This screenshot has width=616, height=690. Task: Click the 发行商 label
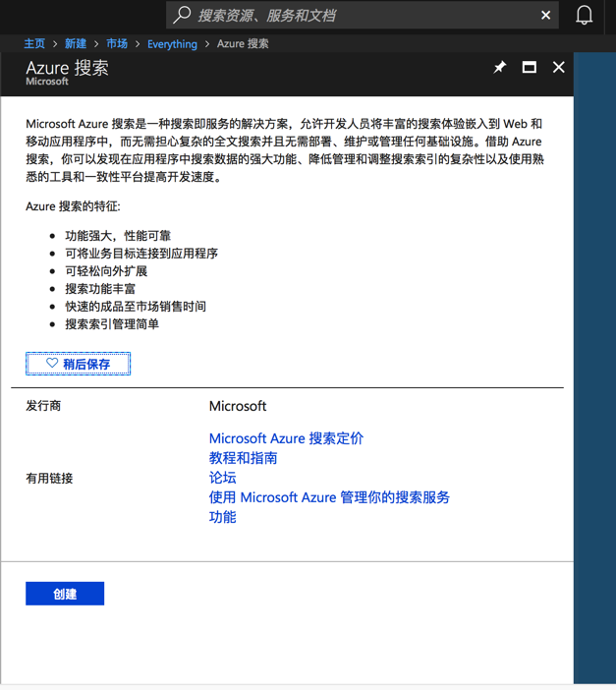point(43,405)
